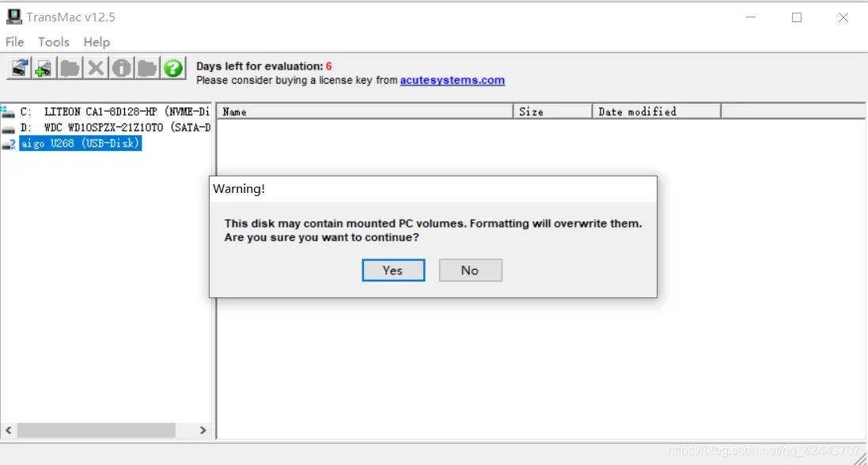Open the Help menu

[x=97, y=42]
